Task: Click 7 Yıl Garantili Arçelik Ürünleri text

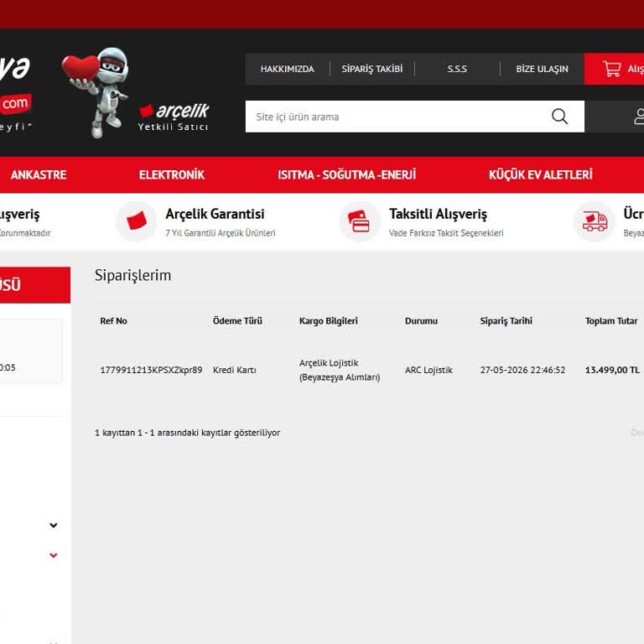Action: (221, 233)
